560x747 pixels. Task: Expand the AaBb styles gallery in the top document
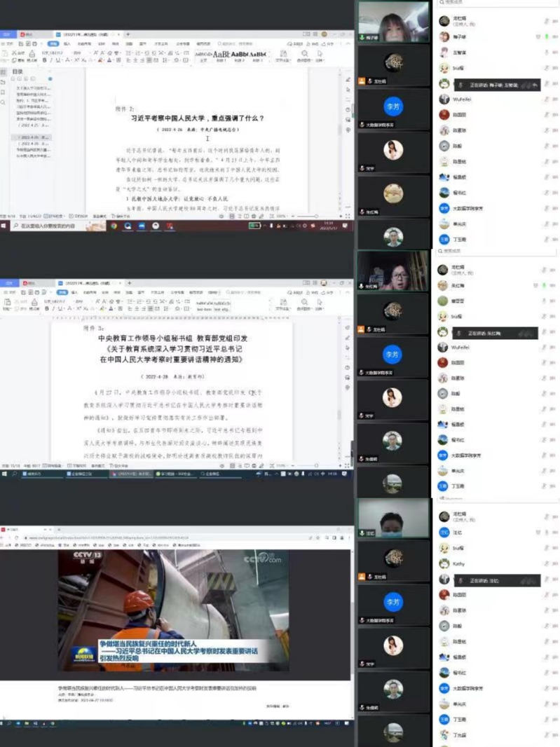click(268, 56)
